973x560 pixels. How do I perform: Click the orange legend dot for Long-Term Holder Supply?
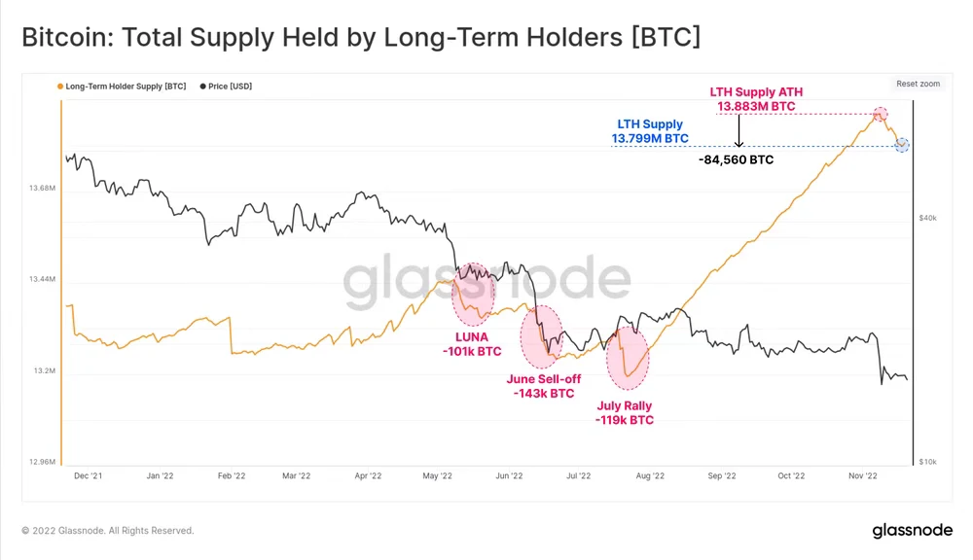(60, 87)
